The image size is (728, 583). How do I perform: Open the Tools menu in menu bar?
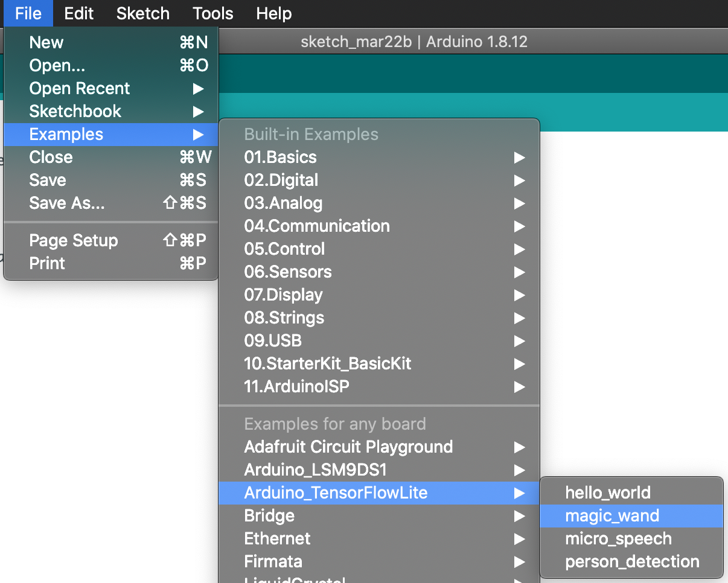(213, 13)
